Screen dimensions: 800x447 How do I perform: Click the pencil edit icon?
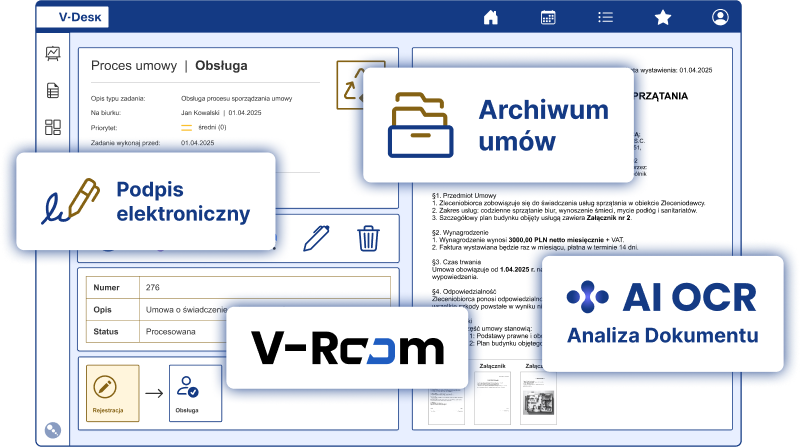click(316, 238)
